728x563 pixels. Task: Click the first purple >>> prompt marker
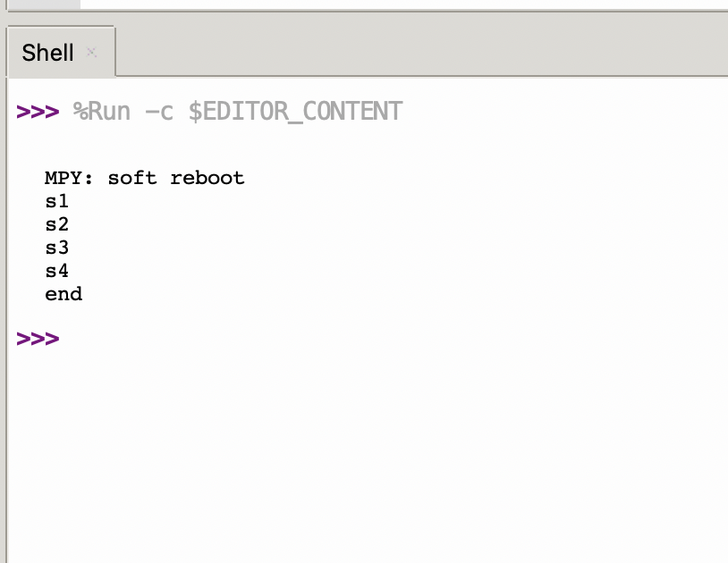click(x=36, y=111)
